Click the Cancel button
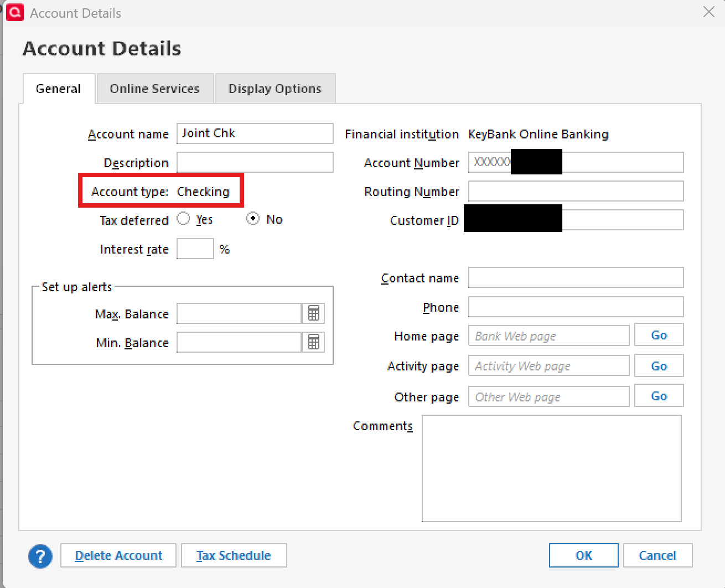Screen dimensions: 725x588 657,555
